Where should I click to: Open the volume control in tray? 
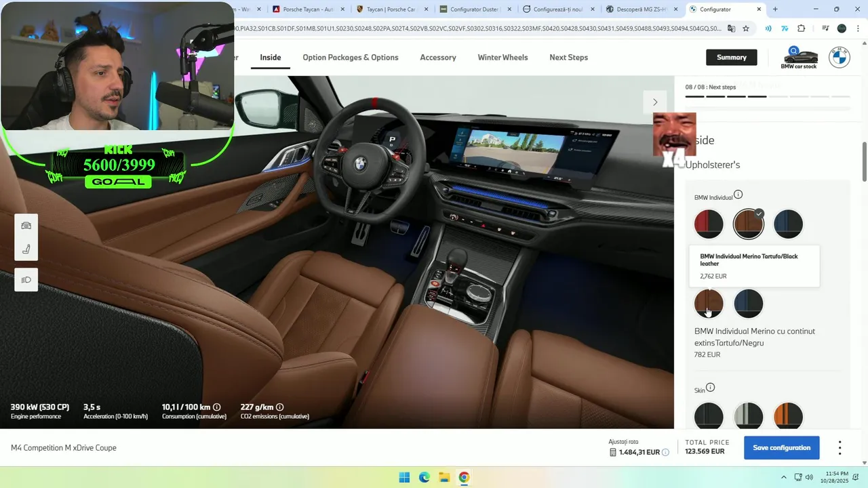(809, 477)
